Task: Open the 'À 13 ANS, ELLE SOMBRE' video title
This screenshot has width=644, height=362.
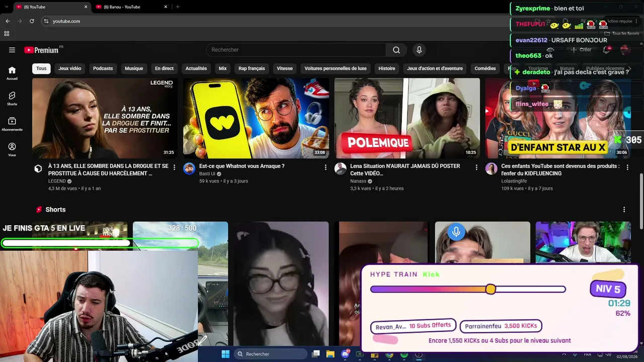Action: coord(108,169)
